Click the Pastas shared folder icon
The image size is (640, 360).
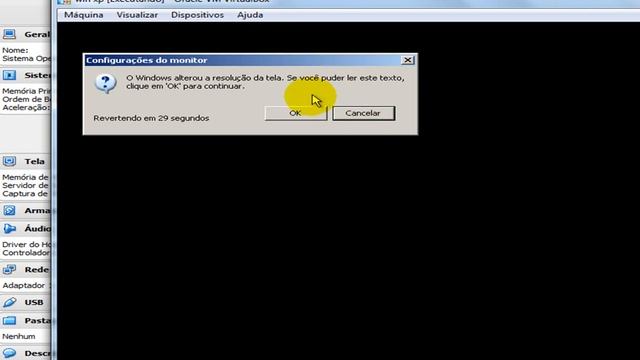tap(9, 320)
